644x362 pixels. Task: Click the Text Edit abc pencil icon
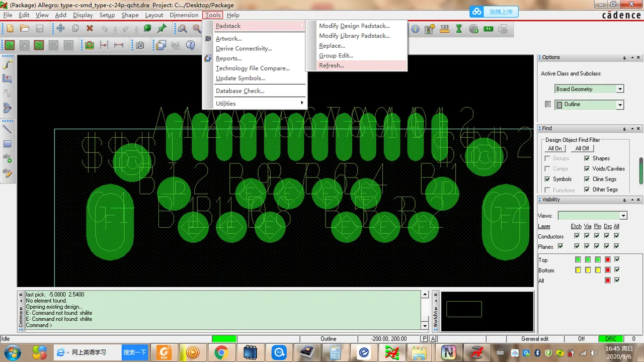coord(8,172)
